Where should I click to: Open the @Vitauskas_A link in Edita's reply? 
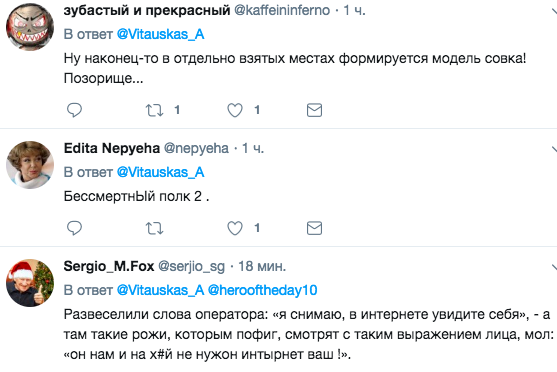tap(161, 172)
